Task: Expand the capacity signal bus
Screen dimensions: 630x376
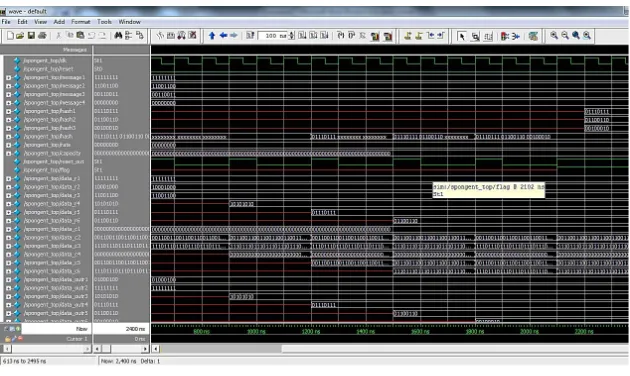Action: pos(8,153)
